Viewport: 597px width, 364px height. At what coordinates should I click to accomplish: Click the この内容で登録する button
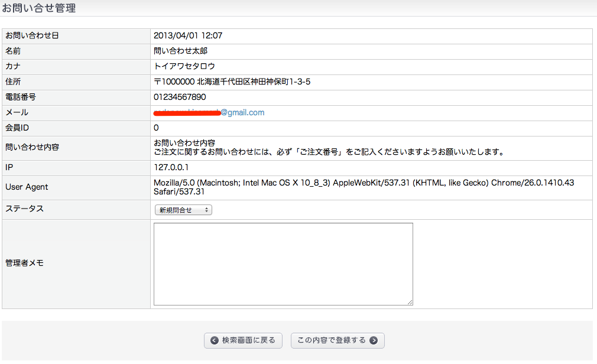click(338, 340)
